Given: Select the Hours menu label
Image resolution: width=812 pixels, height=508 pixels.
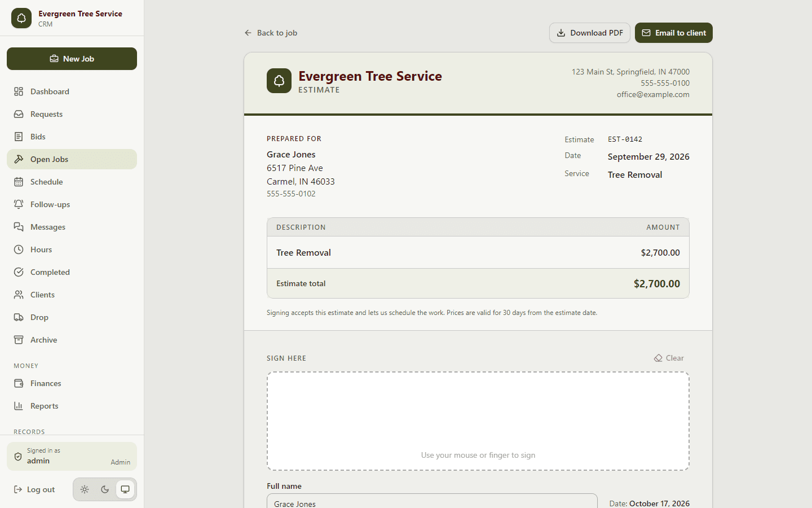Looking at the screenshot, I should (x=41, y=249).
